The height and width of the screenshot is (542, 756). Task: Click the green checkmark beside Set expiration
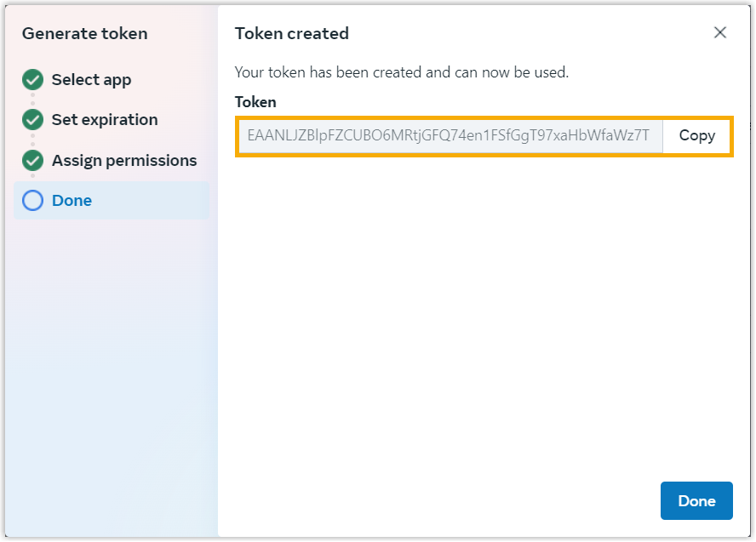coord(33,120)
